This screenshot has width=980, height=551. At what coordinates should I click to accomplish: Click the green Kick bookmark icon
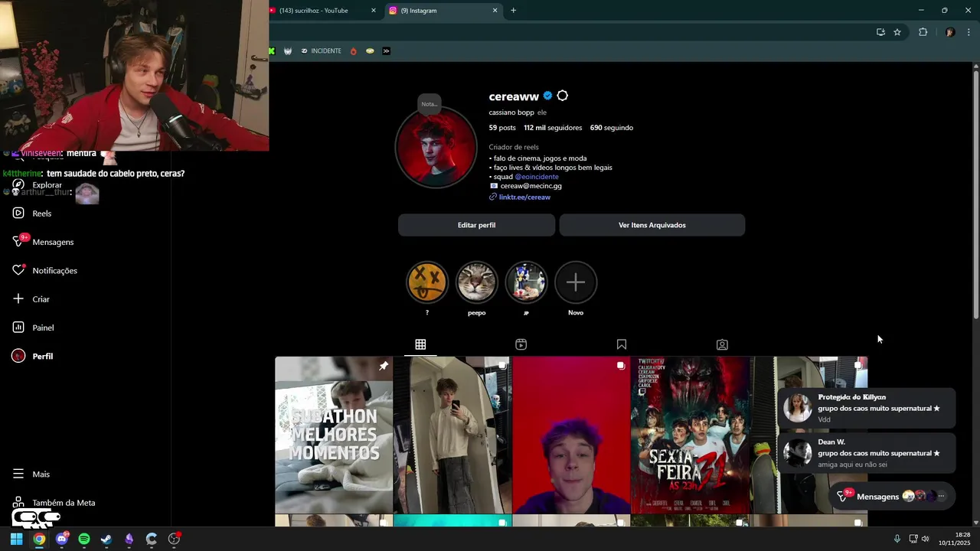pyautogui.click(x=272, y=51)
